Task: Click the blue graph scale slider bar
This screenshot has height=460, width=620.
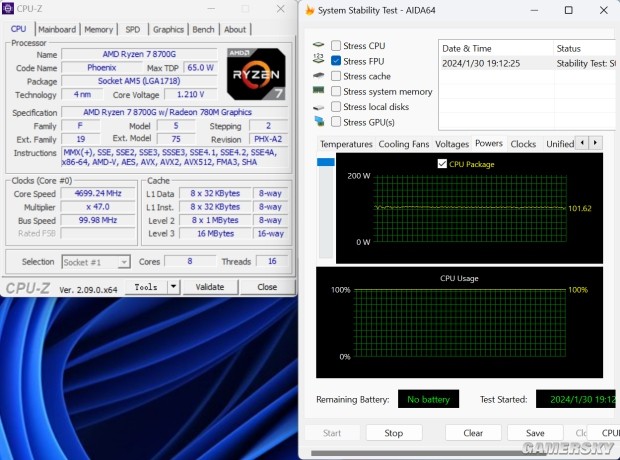Action: point(326,162)
